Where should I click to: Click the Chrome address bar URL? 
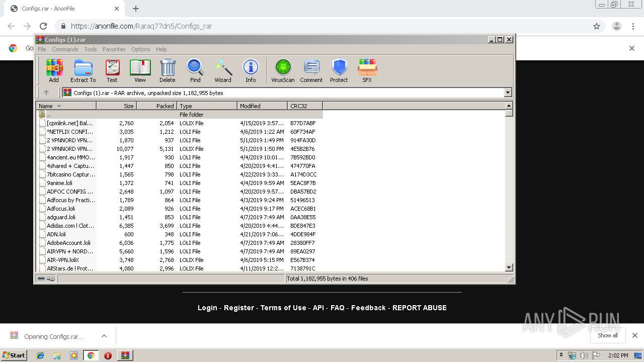point(141,26)
